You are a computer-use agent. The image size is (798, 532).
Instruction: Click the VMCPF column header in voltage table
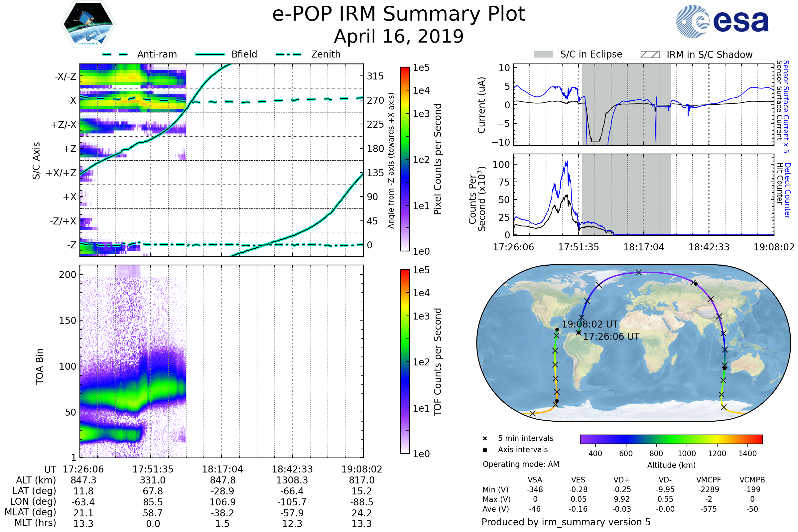click(709, 480)
